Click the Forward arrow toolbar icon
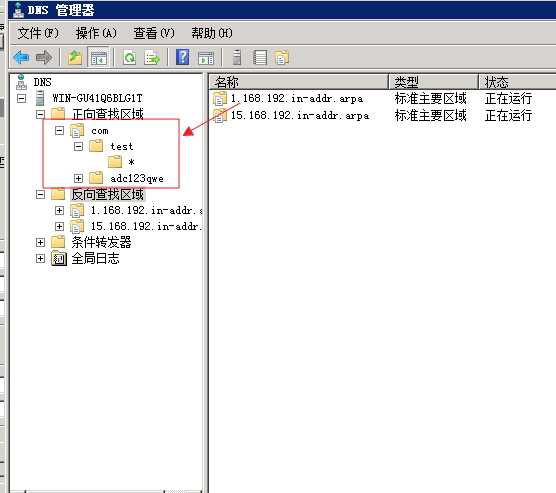Screen dimensions: 556x493 (44, 57)
